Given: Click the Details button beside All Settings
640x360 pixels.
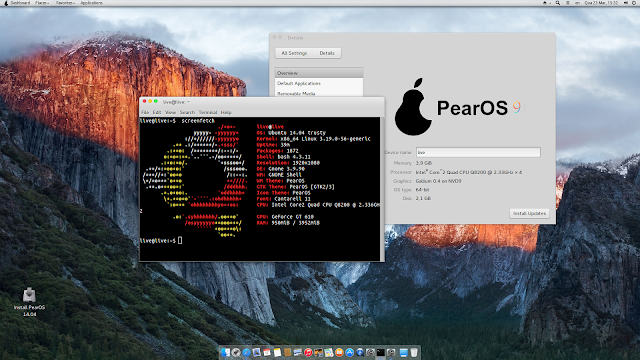Looking at the screenshot, I should (327, 53).
